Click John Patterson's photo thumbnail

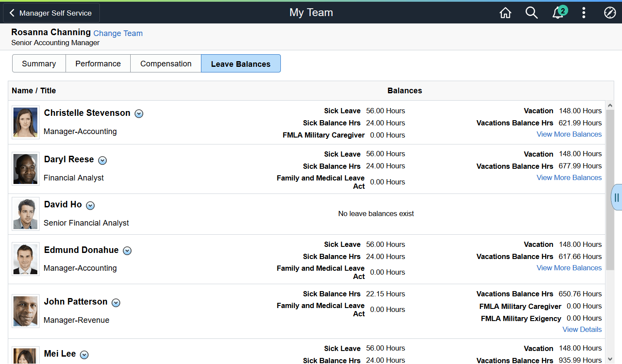(26, 311)
